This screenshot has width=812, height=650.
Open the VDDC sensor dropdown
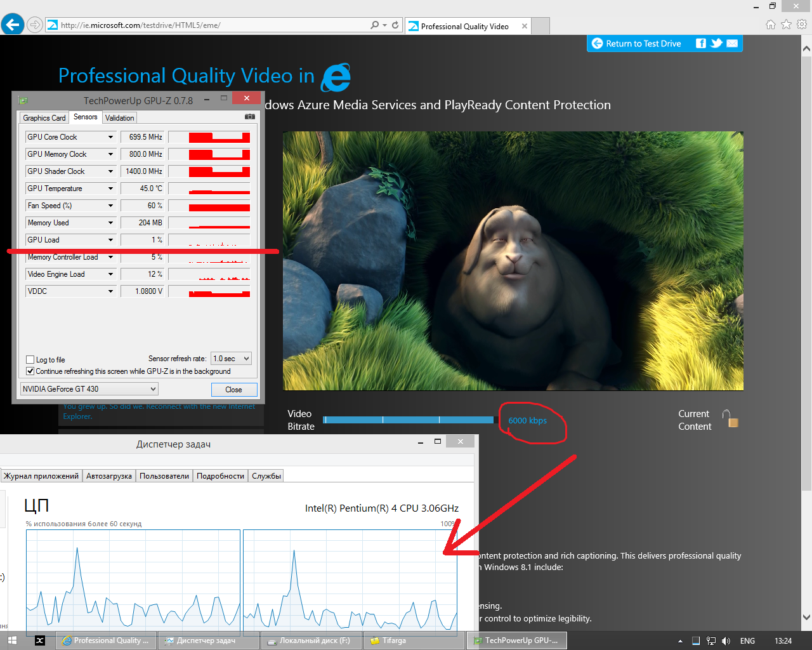coord(110,291)
